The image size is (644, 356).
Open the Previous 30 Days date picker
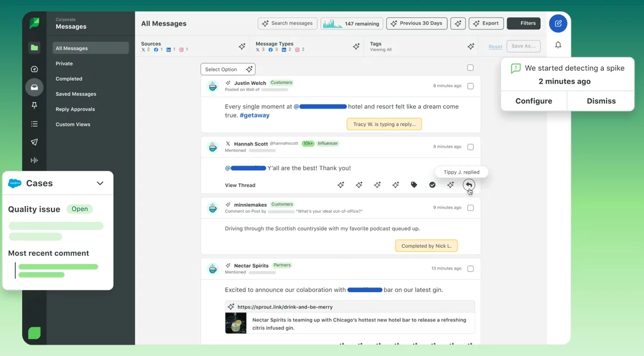point(417,23)
